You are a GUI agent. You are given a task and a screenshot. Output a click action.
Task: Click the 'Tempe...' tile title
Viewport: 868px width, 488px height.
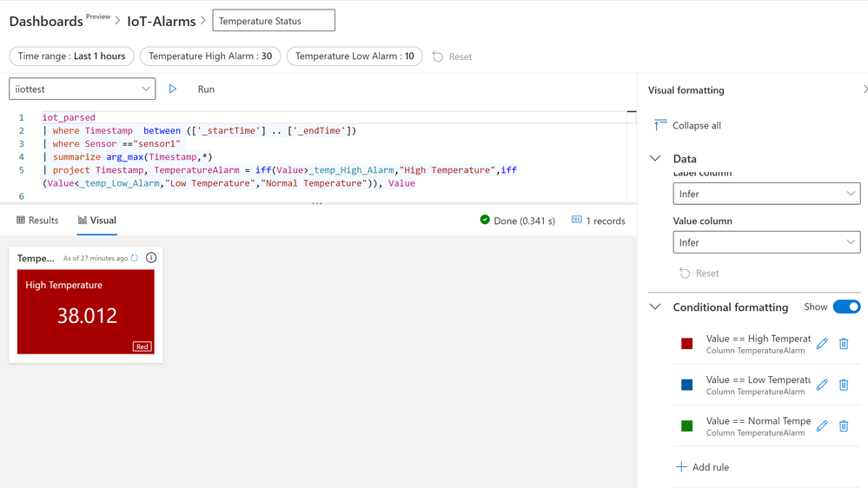pos(36,258)
